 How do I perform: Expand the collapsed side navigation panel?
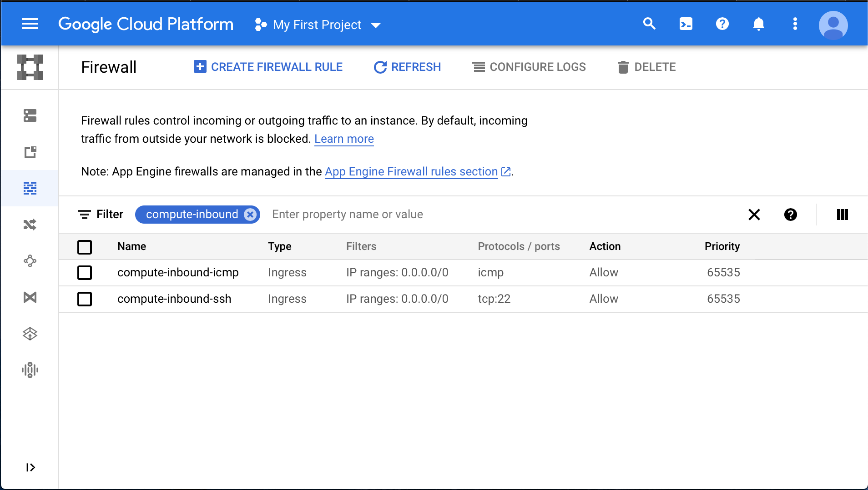pos(30,467)
